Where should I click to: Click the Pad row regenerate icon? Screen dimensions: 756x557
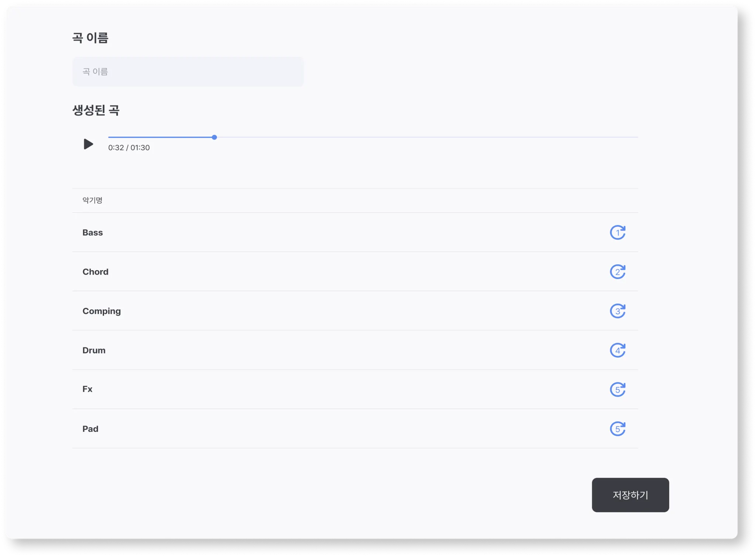click(x=617, y=429)
